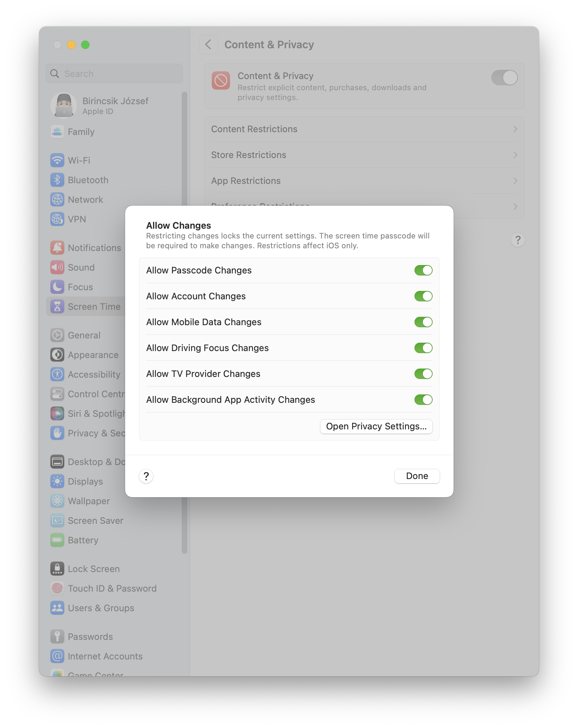Open Touch ID & Password fingerprint icon
578x728 pixels.
[57, 588]
